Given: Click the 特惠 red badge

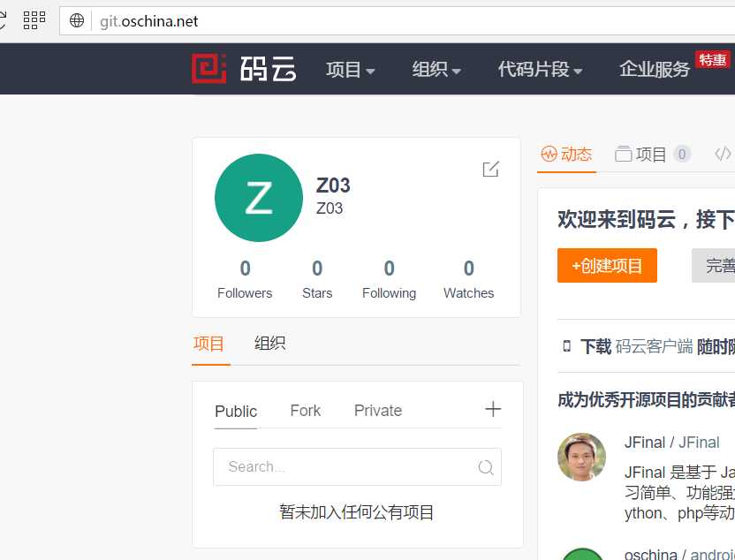Looking at the screenshot, I should pyautogui.click(x=713, y=59).
